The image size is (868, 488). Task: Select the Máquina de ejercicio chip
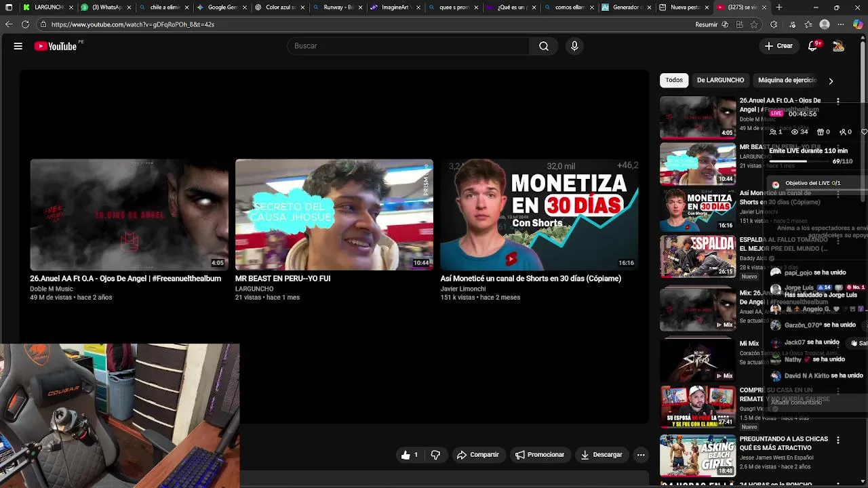[787, 80]
